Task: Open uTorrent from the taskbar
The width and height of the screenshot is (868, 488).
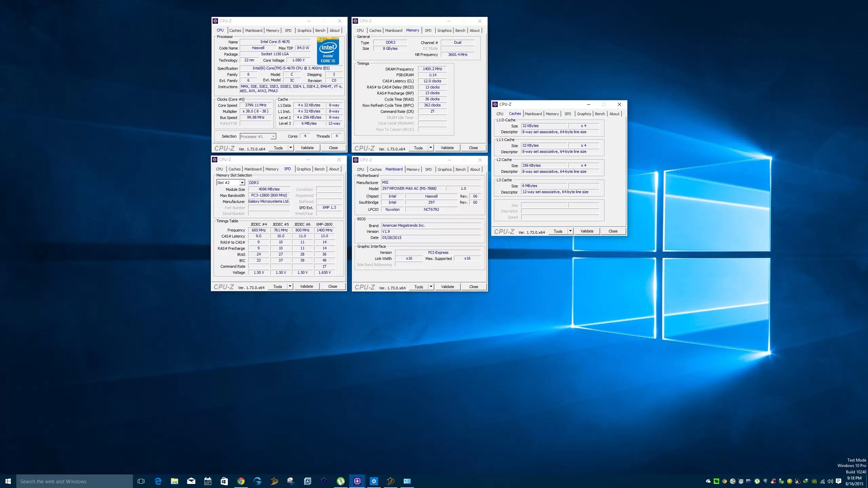Action: (x=341, y=481)
